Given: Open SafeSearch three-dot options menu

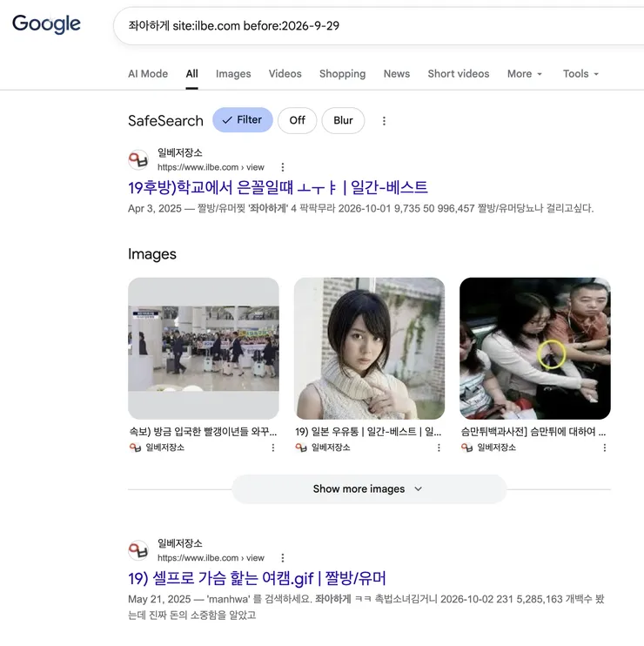Looking at the screenshot, I should (x=384, y=121).
